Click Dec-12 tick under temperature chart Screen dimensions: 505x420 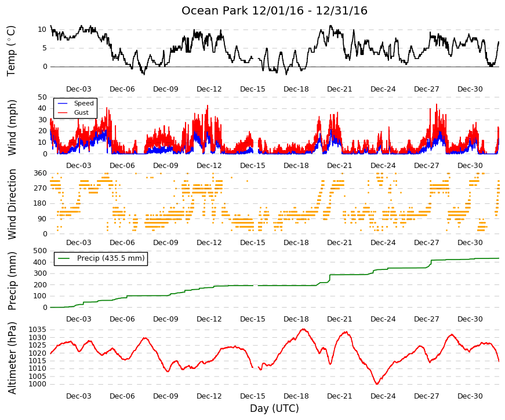point(209,89)
